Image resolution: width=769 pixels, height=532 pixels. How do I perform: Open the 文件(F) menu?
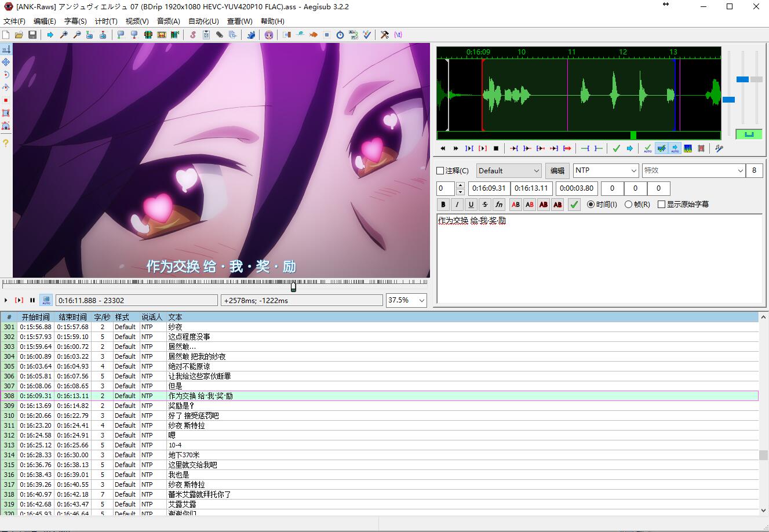pos(14,21)
